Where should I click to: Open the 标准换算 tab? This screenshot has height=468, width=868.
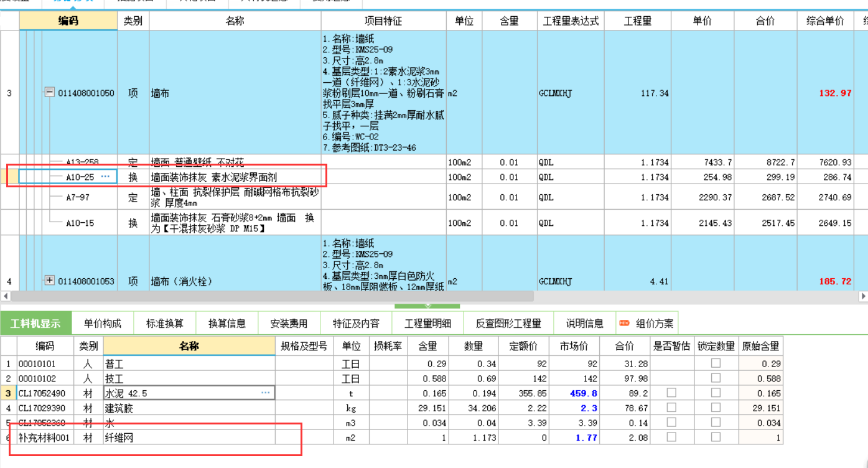pos(165,323)
